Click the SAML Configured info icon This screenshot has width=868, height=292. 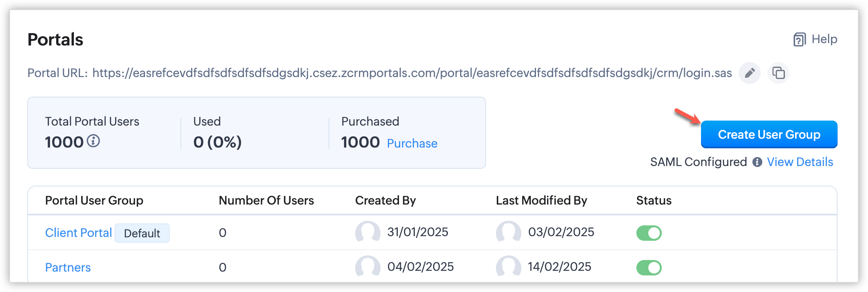(x=757, y=162)
